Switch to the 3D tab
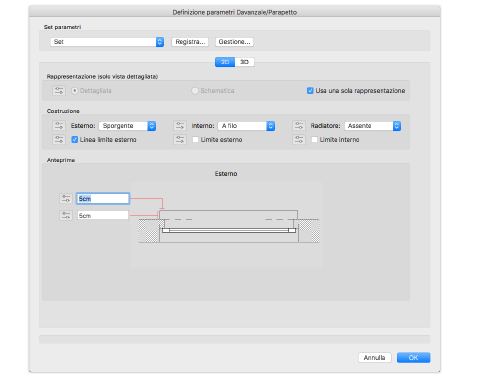Screen dimensions: 477x378 pyautogui.click(x=245, y=62)
